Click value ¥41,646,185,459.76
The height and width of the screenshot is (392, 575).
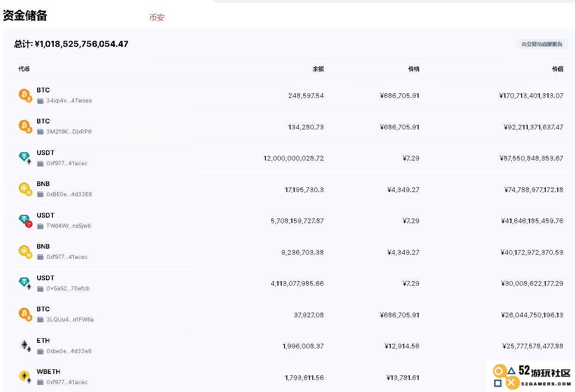point(532,221)
